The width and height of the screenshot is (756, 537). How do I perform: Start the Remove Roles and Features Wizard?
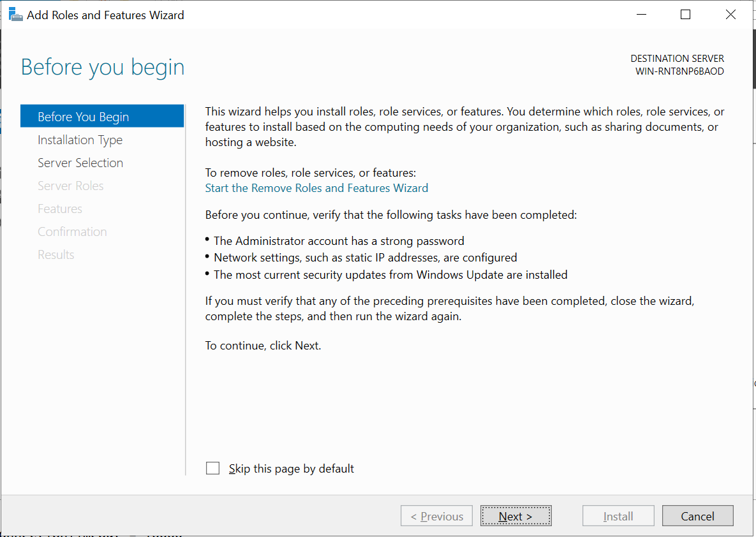tap(317, 188)
